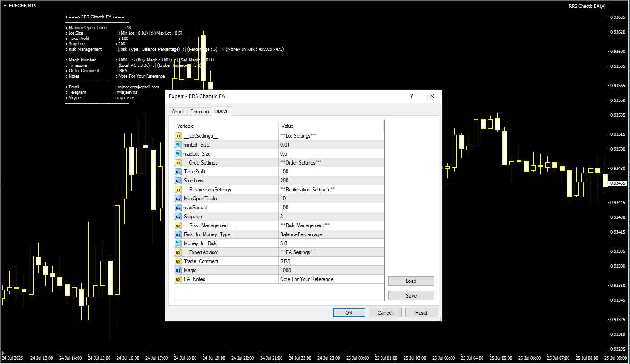Switch to the Common tab
The height and width of the screenshot is (364, 630).
(199, 112)
